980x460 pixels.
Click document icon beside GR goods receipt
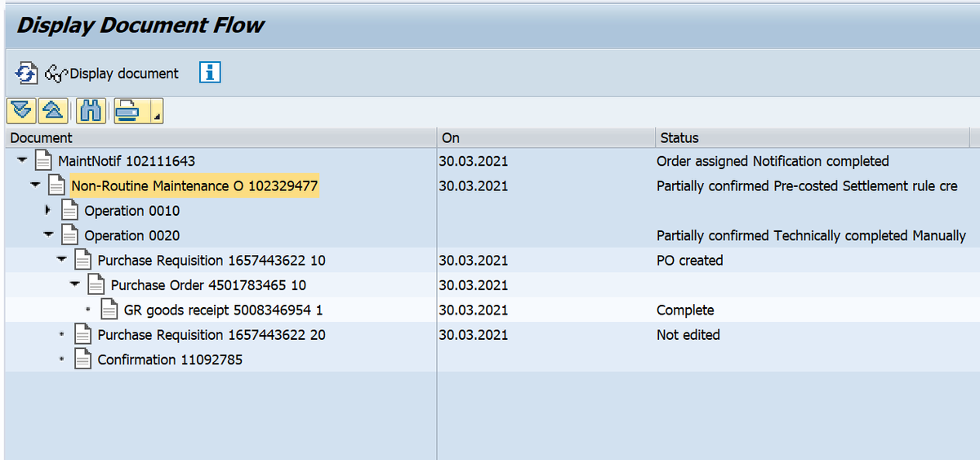pyautogui.click(x=109, y=310)
